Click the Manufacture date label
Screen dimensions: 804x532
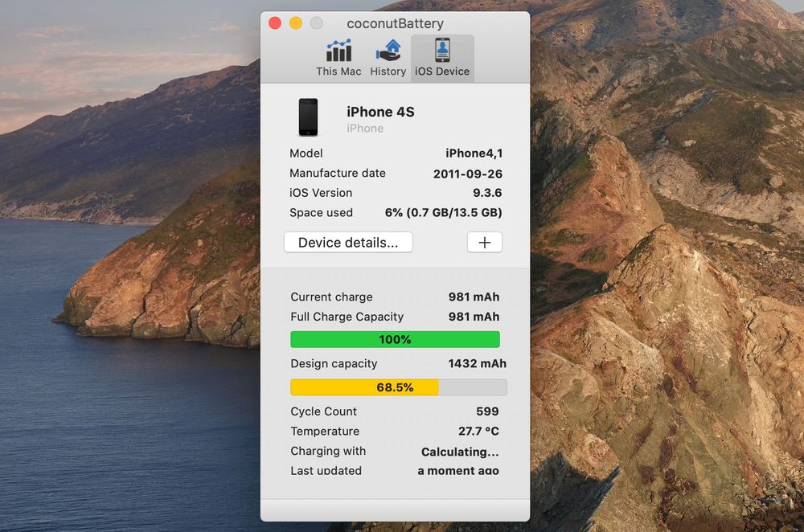(x=338, y=174)
